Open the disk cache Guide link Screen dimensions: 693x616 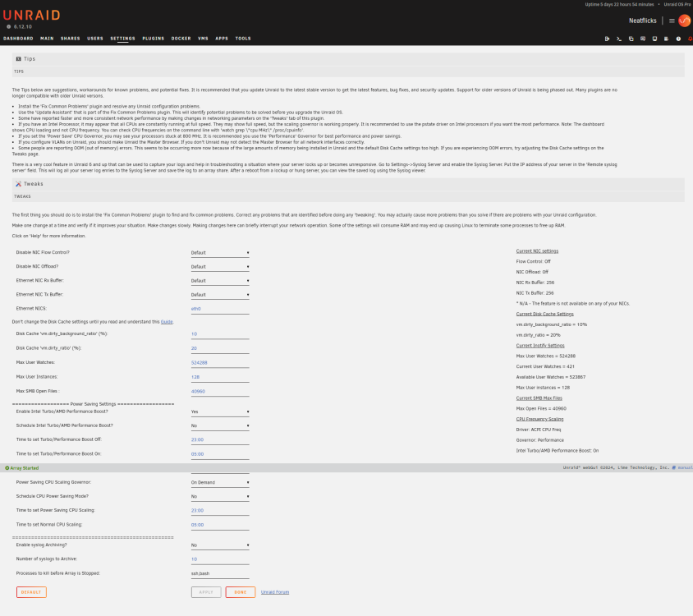167,322
